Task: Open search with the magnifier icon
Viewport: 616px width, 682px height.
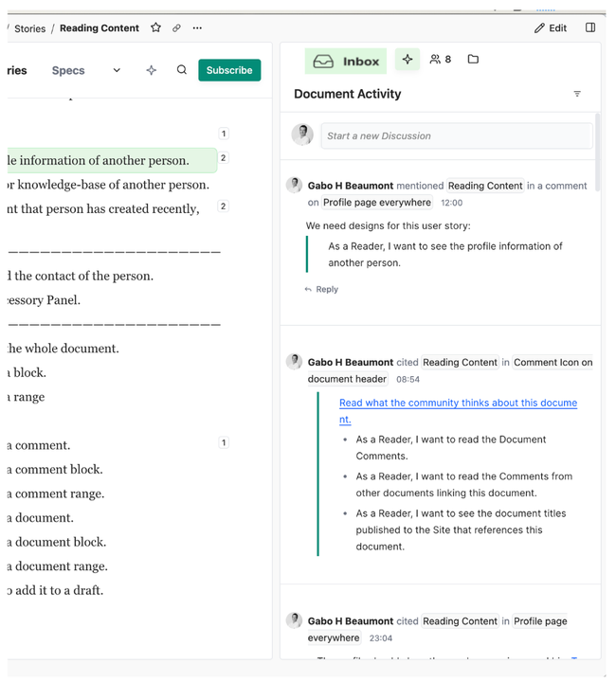Action: point(182,70)
